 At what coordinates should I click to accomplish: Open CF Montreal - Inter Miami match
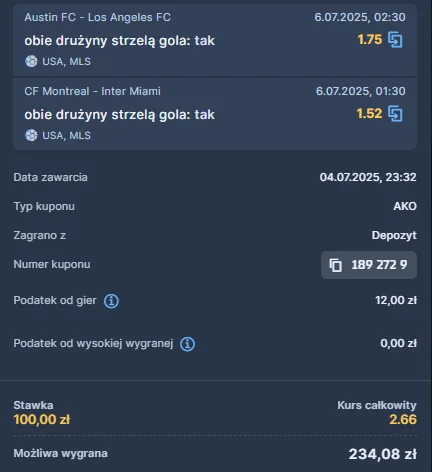click(92, 91)
